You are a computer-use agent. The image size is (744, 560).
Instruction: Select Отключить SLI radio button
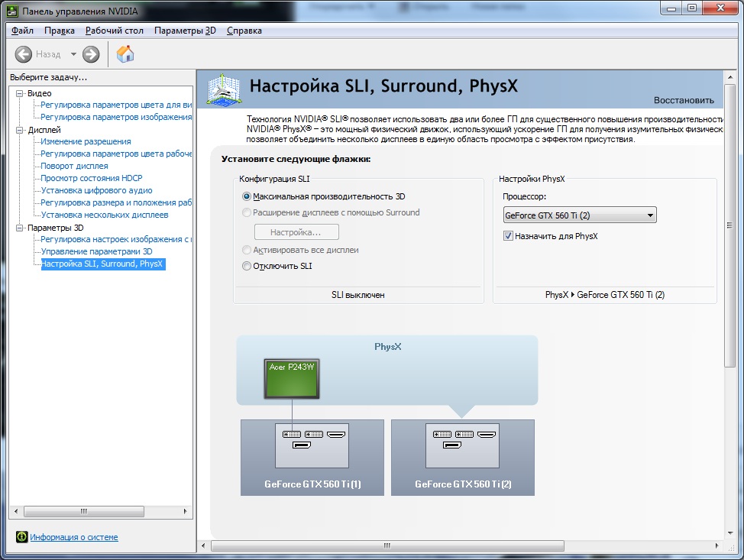pos(247,266)
